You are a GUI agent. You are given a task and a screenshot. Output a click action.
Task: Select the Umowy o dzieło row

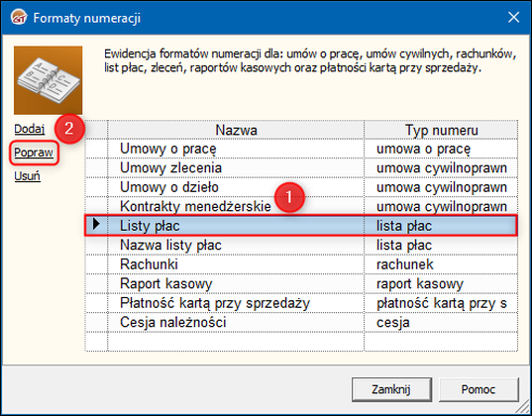coord(301,187)
